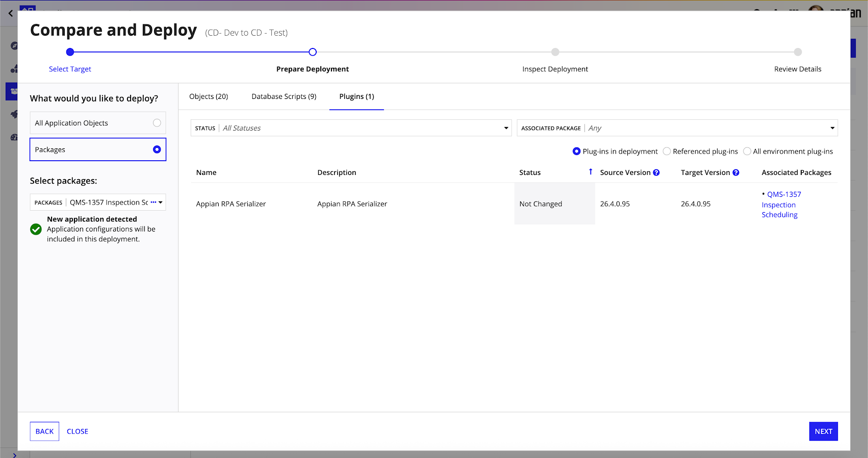Click the Source Version column header

(625, 173)
